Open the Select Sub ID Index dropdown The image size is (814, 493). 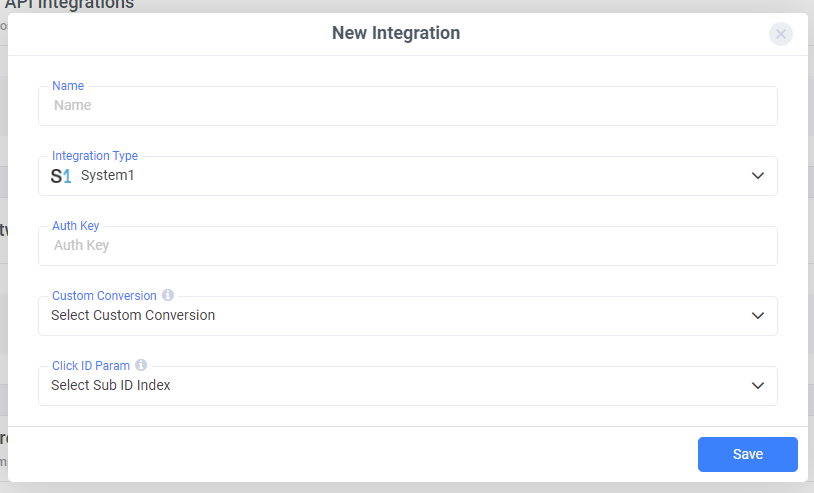point(400,386)
